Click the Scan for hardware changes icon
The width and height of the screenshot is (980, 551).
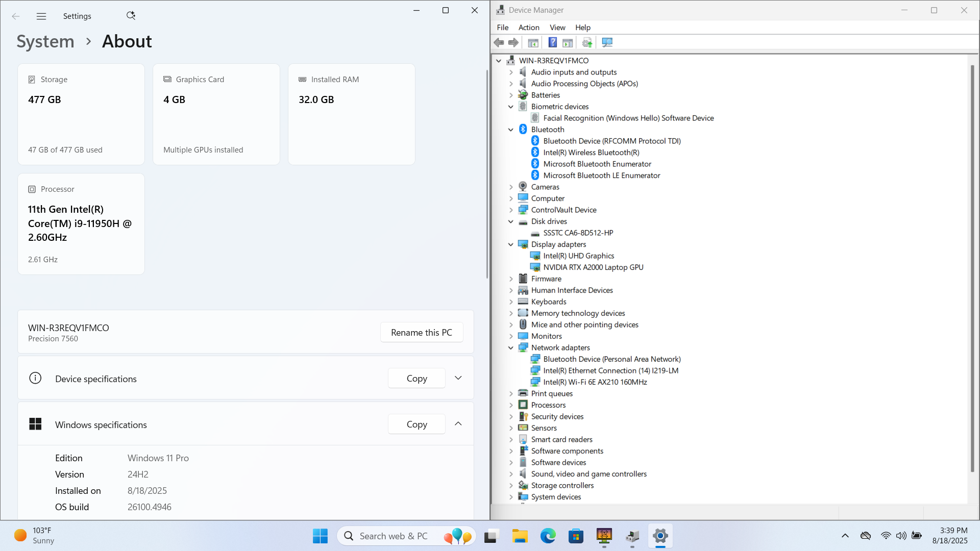pos(607,43)
